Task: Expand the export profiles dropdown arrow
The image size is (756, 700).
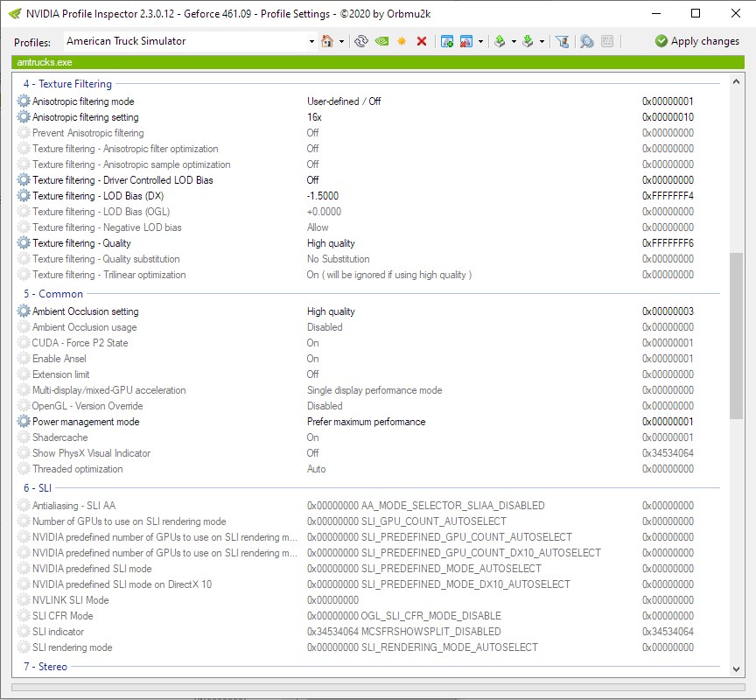Action: pos(514,41)
